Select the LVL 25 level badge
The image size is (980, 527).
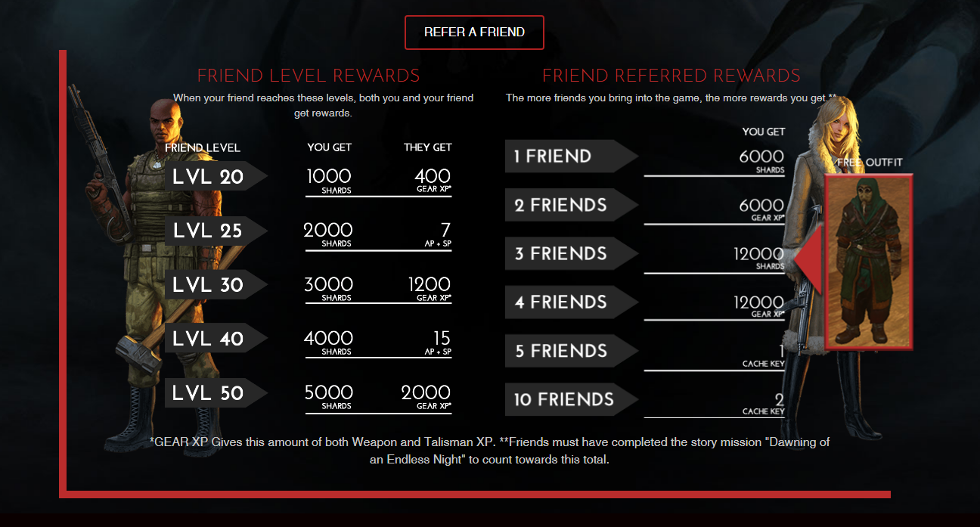coord(216,231)
